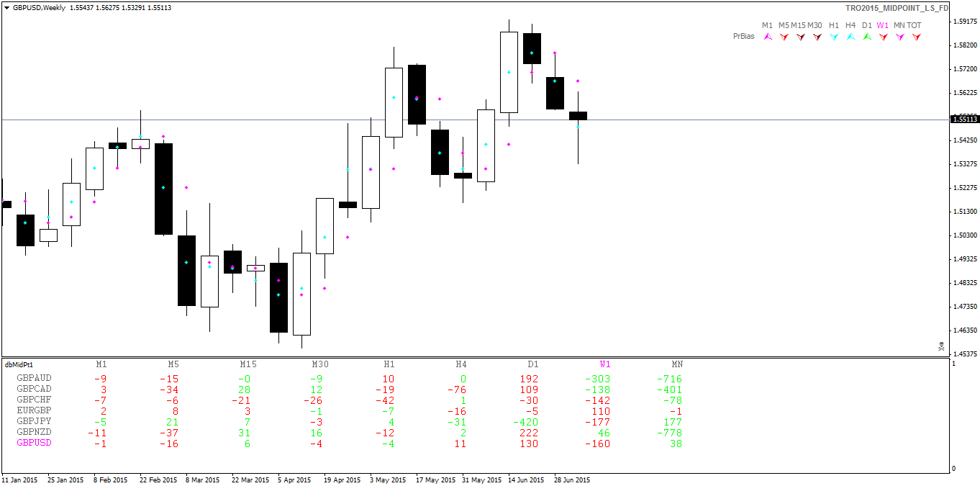Click GBPUSD W1 value -160
Screen dimensions: 980x486
click(x=597, y=444)
